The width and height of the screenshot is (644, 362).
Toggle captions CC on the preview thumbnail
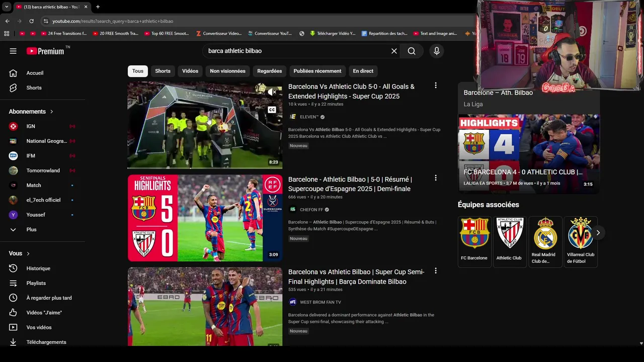tap(272, 110)
